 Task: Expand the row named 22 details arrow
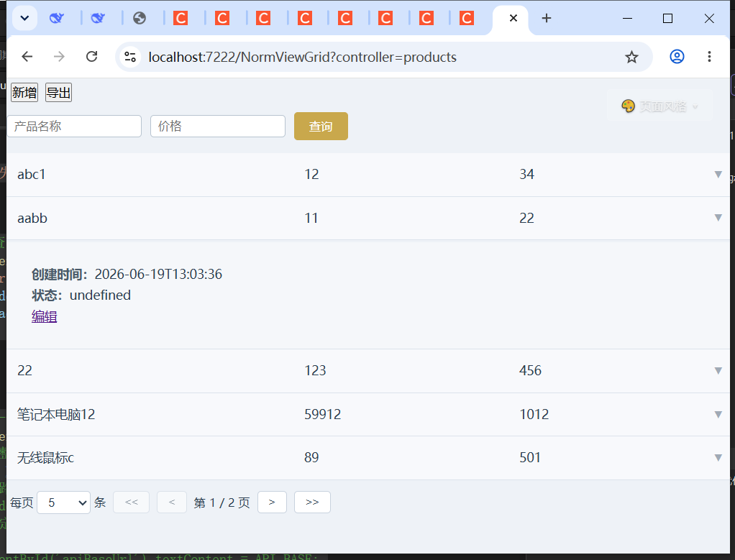[718, 371]
